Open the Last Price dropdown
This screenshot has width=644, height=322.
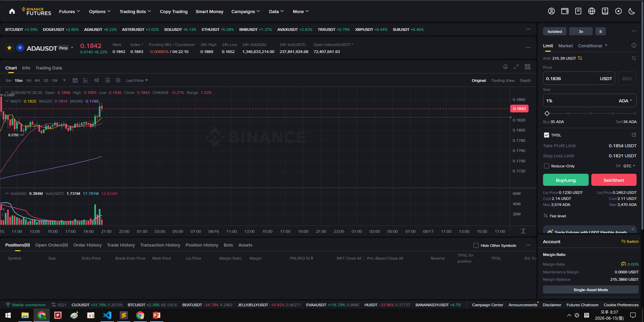click(x=137, y=80)
